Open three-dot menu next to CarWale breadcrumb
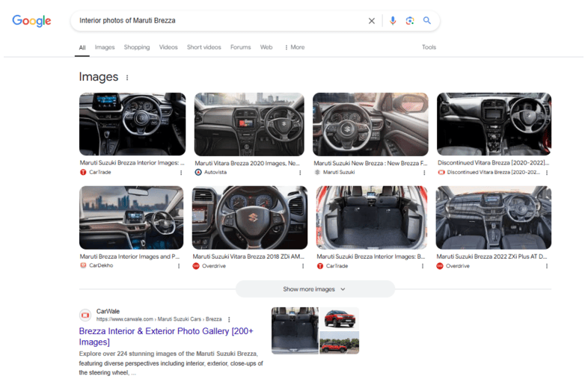The width and height of the screenshot is (588, 385). [x=229, y=319]
